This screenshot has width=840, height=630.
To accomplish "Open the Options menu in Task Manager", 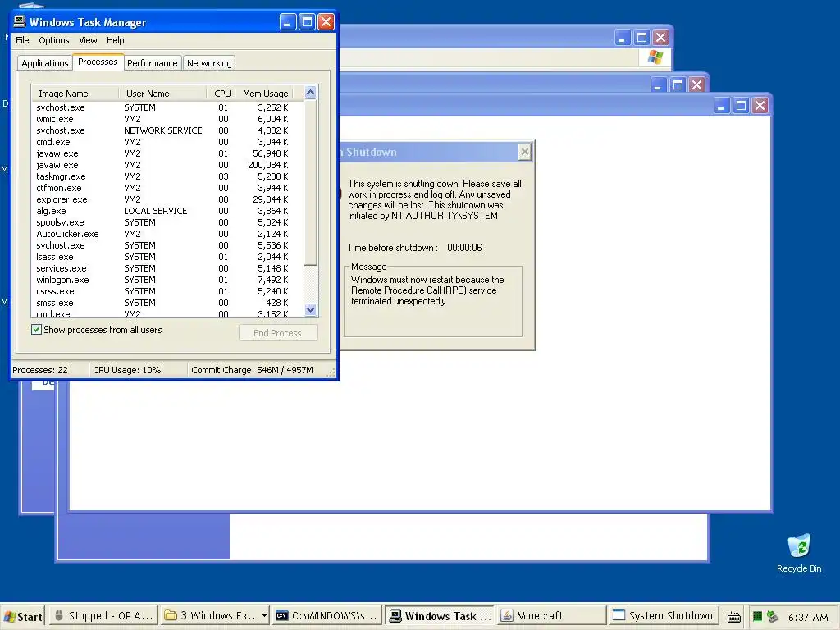I will pyautogui.click(x=53, y=40).
